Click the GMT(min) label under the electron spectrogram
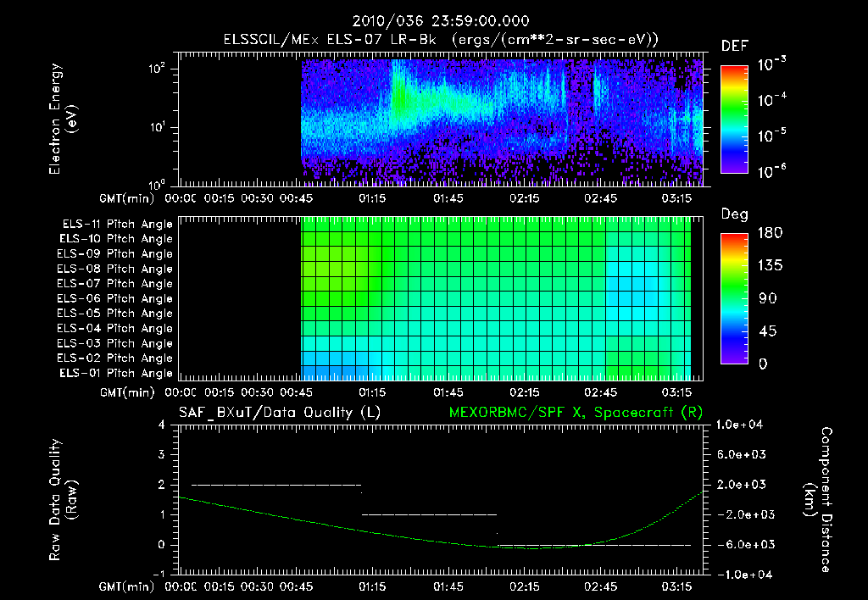Viewport: 868px width, 600px height. pyautogui.click(x=127, y=198)
